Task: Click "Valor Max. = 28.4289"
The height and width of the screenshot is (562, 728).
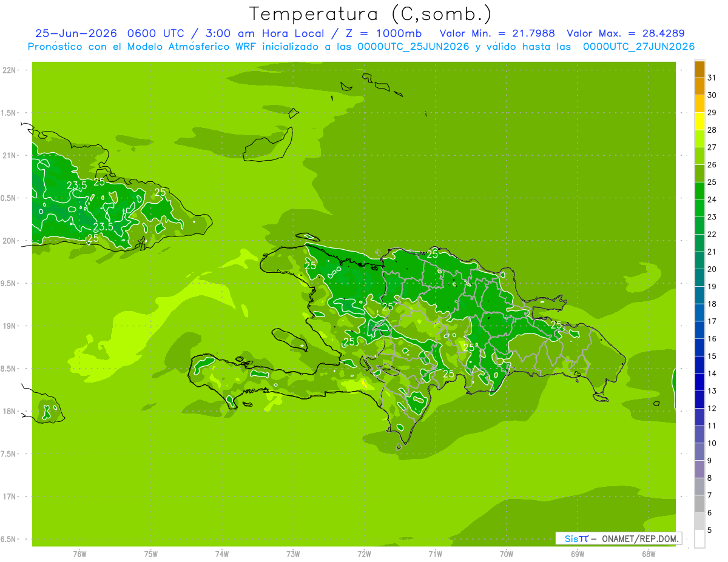Action: [626, 33]
